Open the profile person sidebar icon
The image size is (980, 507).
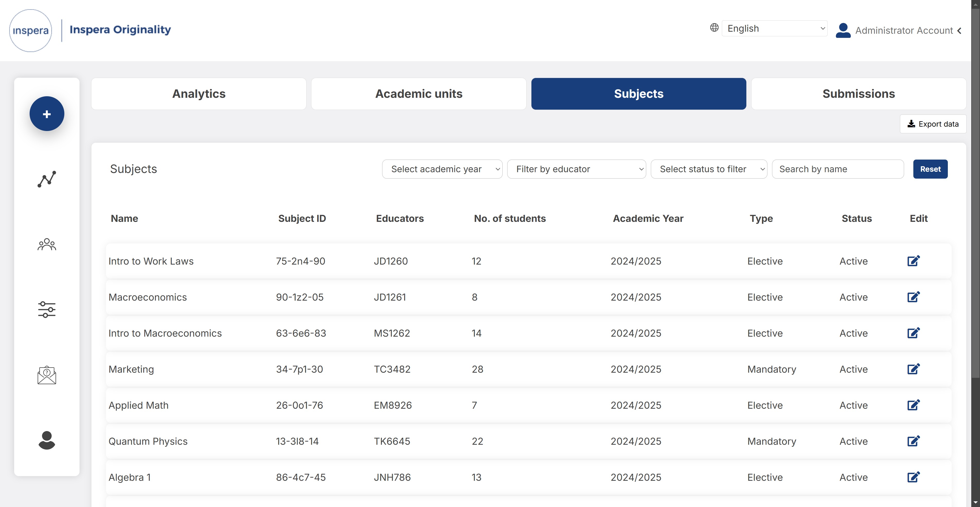pos(47,440)
